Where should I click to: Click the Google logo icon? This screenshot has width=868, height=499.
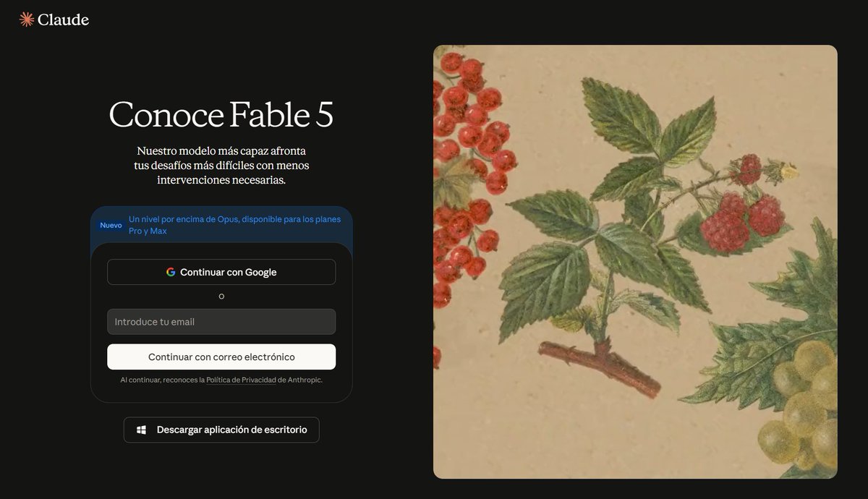171,272
